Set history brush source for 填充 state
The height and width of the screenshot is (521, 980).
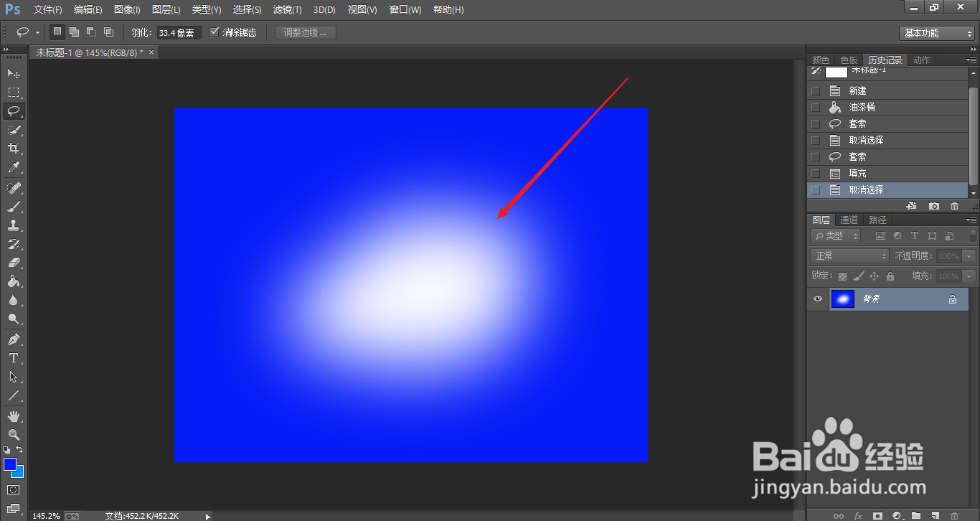[x=815, y=173]
